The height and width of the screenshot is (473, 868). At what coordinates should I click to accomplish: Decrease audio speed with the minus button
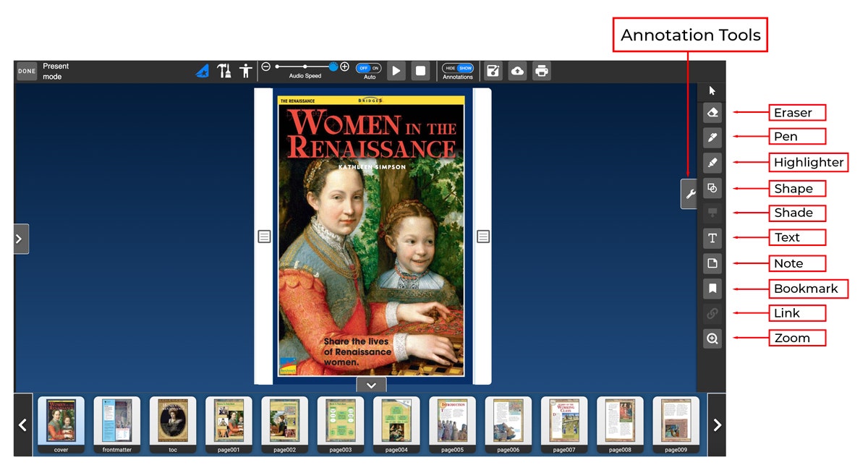pos(265,67)
